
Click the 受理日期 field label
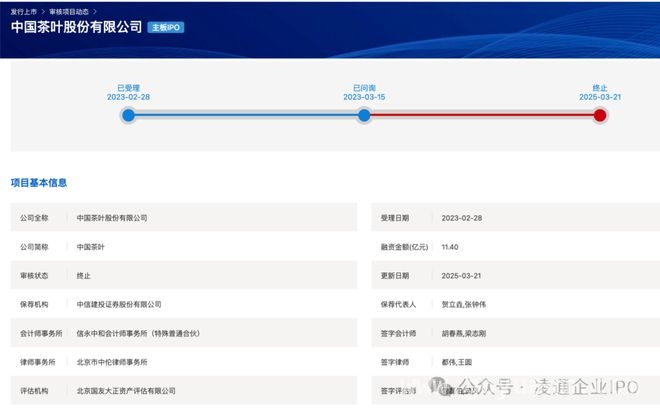coord(395,218)
